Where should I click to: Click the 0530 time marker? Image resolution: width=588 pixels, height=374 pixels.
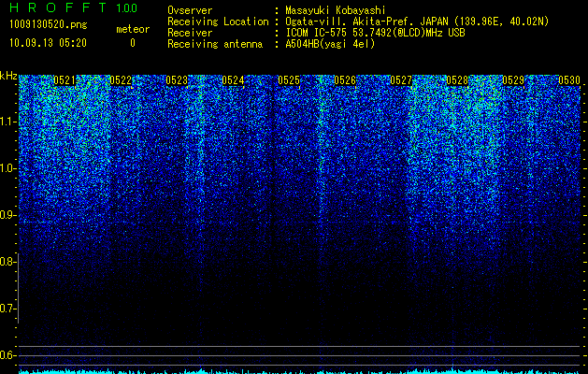tap(569, 80)
